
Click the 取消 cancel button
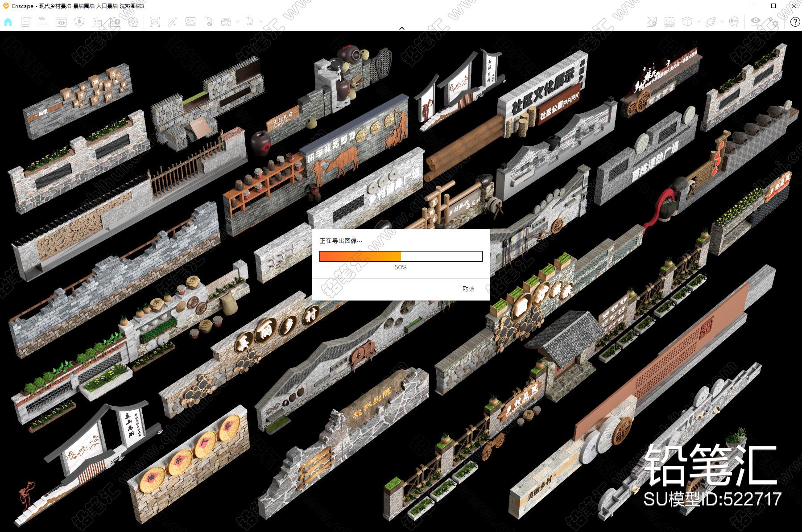pyautogui.click(x=468, y=289)
